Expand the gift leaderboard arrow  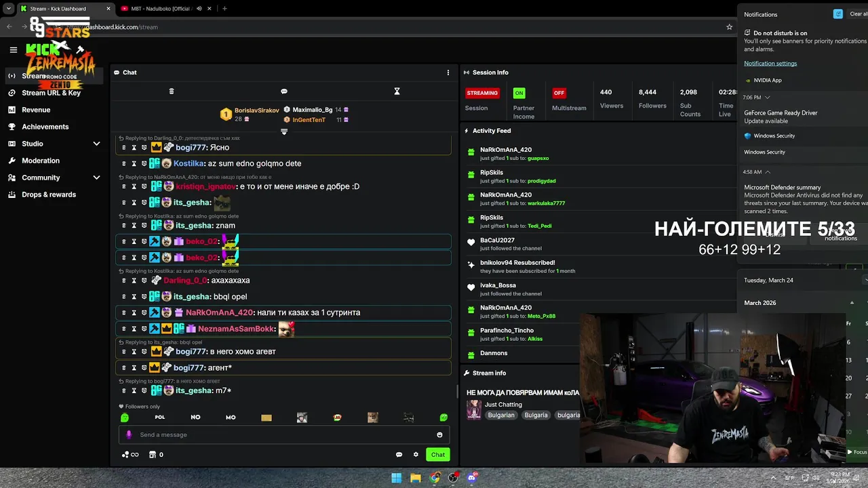(284, 131)
